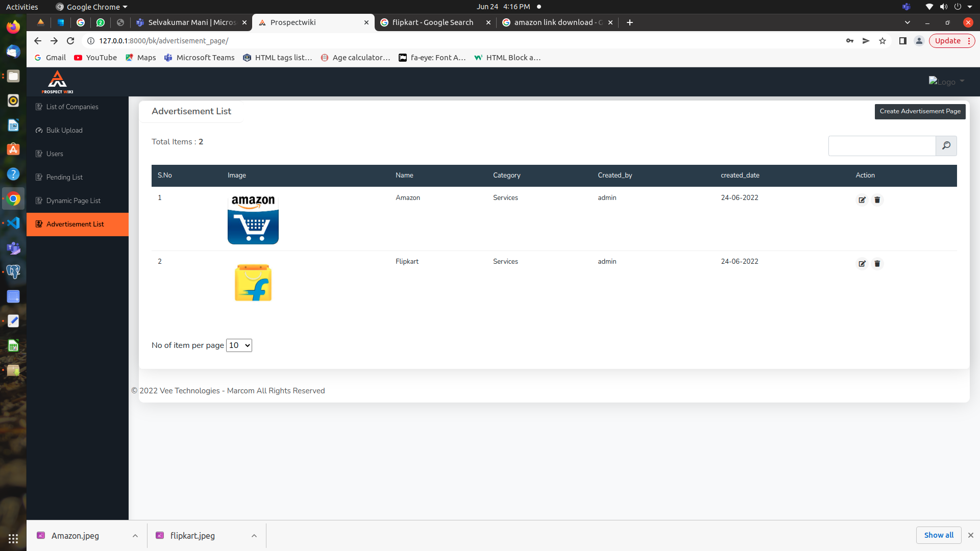This screenshot has width=980, height=551.
Task: Open the password key icon
Action: coord(850,41)
